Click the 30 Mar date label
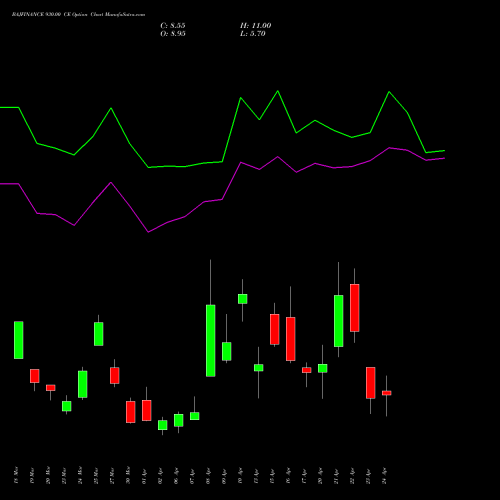500x500 pixels. pos(128,475)
